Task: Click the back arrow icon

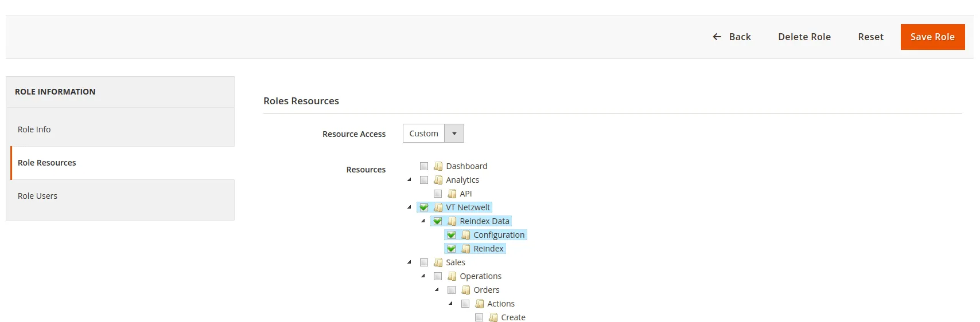Action: coord(717,37)
